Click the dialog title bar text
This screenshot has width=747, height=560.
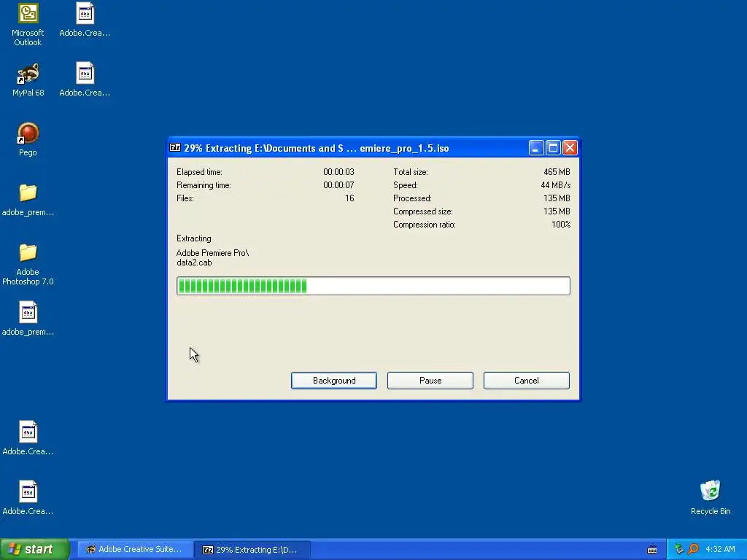[x=317, y=148]
